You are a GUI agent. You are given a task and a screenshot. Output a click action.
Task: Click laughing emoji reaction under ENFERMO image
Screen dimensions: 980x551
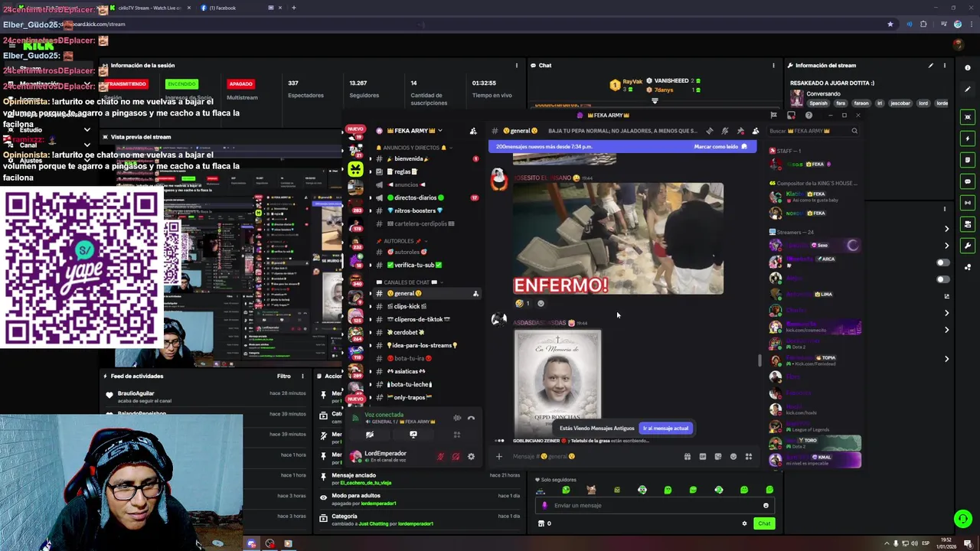coord(523,304)
